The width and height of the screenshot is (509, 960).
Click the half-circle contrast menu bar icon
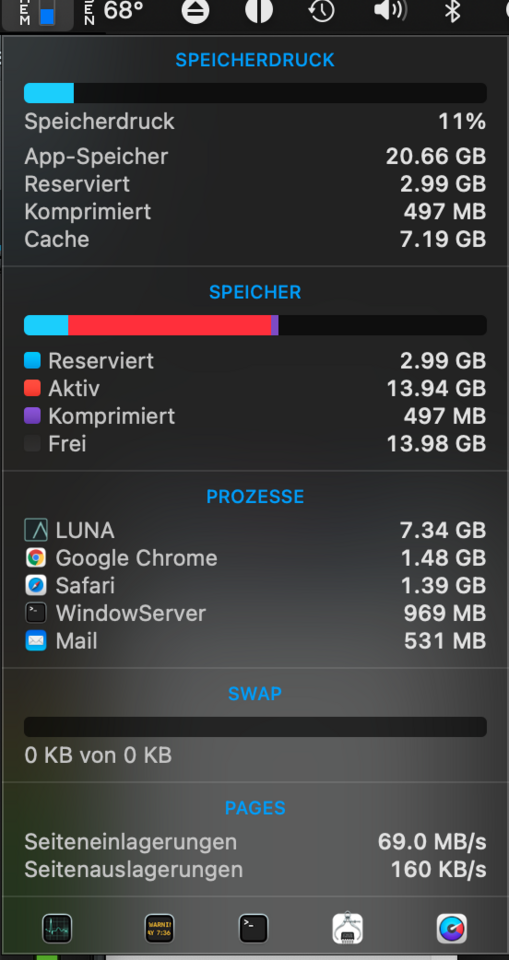(259, 11)
